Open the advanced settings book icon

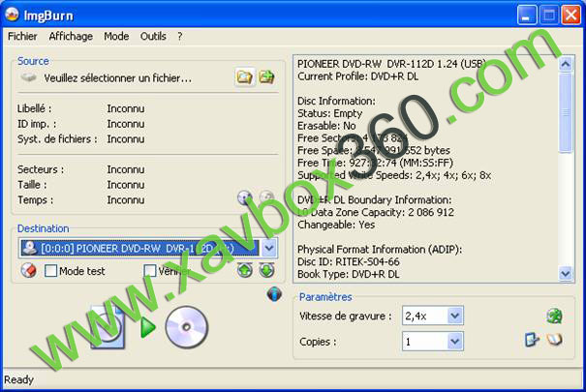click(554, 340)
